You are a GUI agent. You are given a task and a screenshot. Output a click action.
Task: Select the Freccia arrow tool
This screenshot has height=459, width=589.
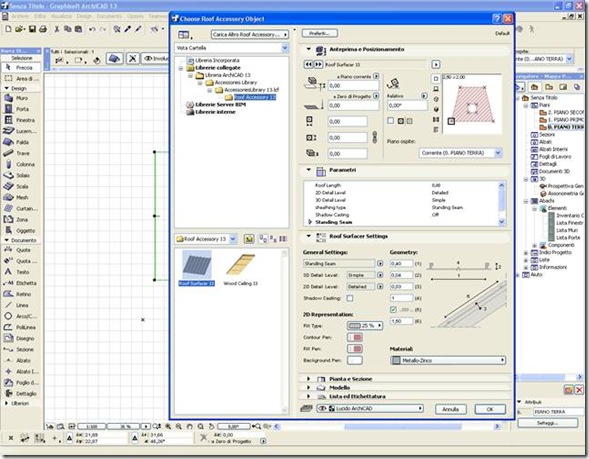point(21,68)
